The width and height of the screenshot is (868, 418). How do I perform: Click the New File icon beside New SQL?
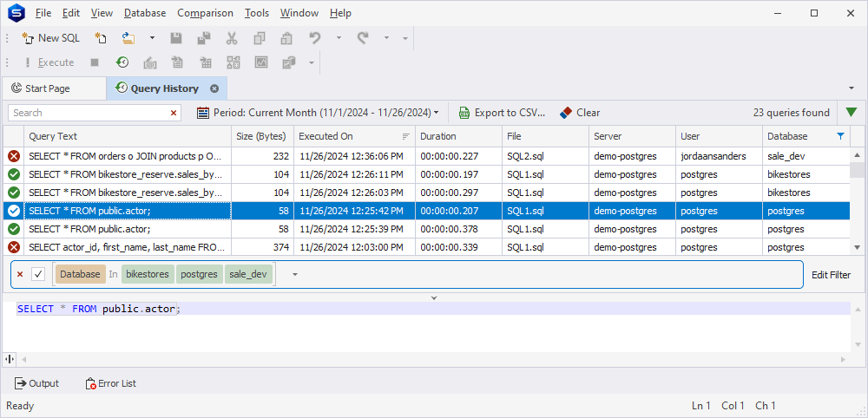pos(100,38)
